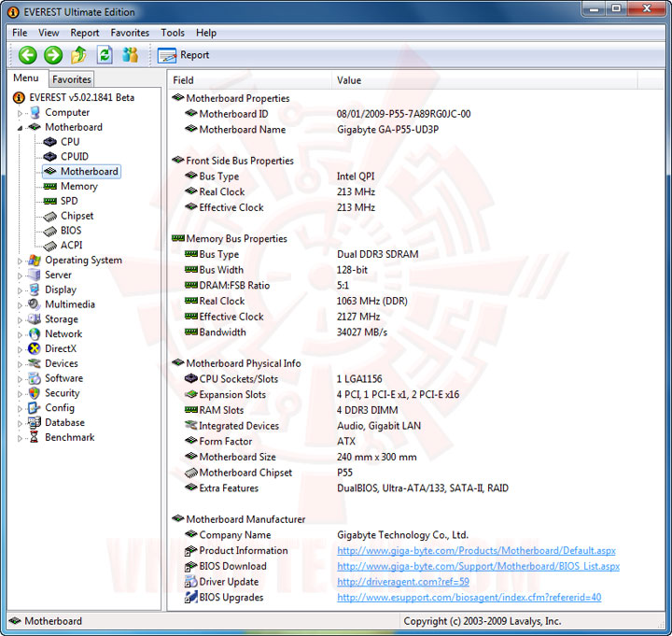Open the Product Information giga-byte link
The height and width of the screenshot is (636, 672).
(476, 551)
